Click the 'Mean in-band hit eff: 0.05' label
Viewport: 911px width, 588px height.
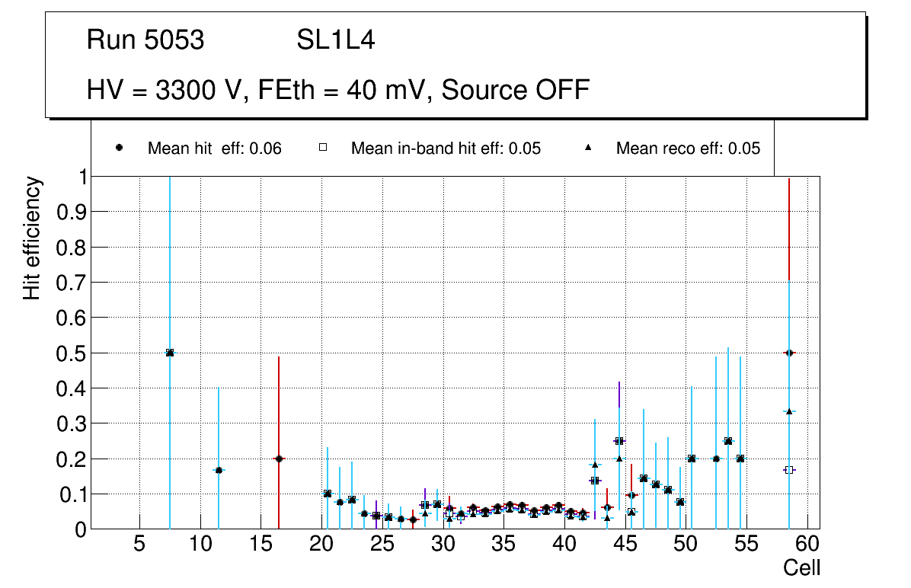(x=446, y=149)
